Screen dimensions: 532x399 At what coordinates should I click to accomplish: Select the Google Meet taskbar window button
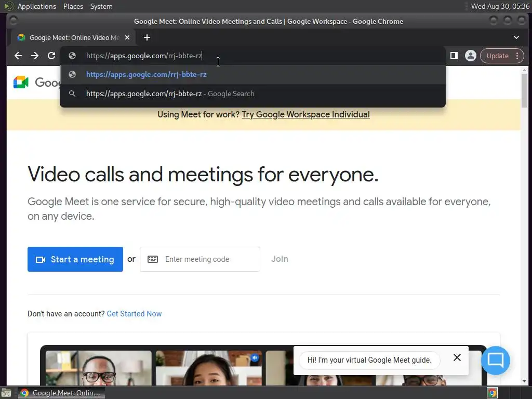tap(61, 393)
